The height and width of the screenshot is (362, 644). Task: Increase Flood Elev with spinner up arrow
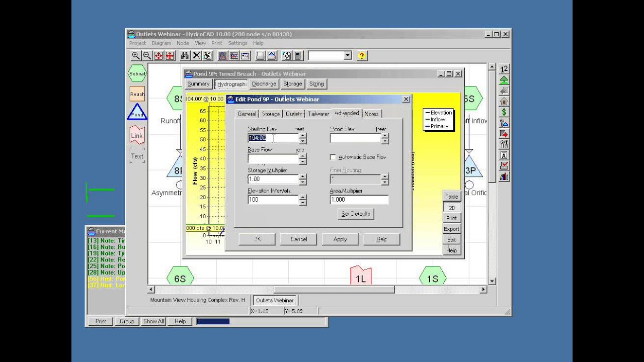[x=385, y=135]
